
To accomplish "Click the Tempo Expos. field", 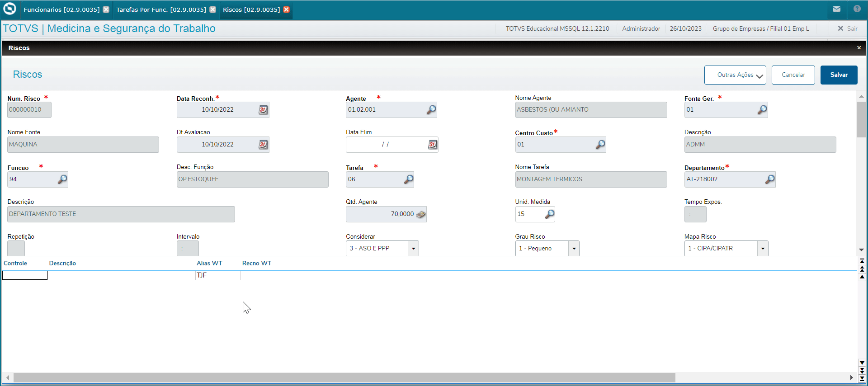I will [695, 214].
